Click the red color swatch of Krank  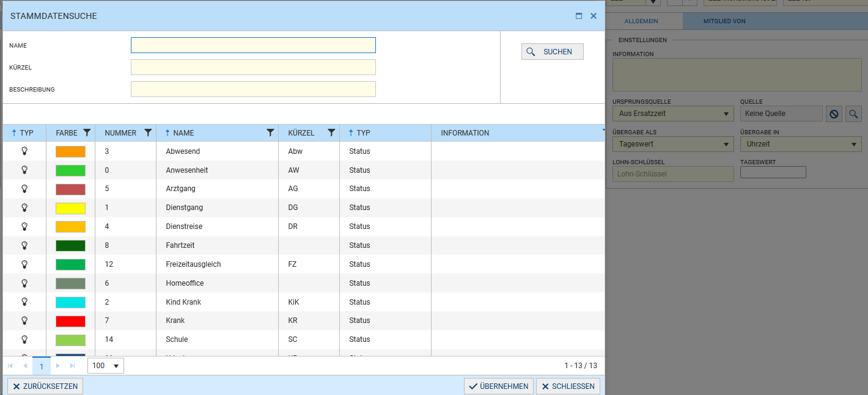click(70, 321)
